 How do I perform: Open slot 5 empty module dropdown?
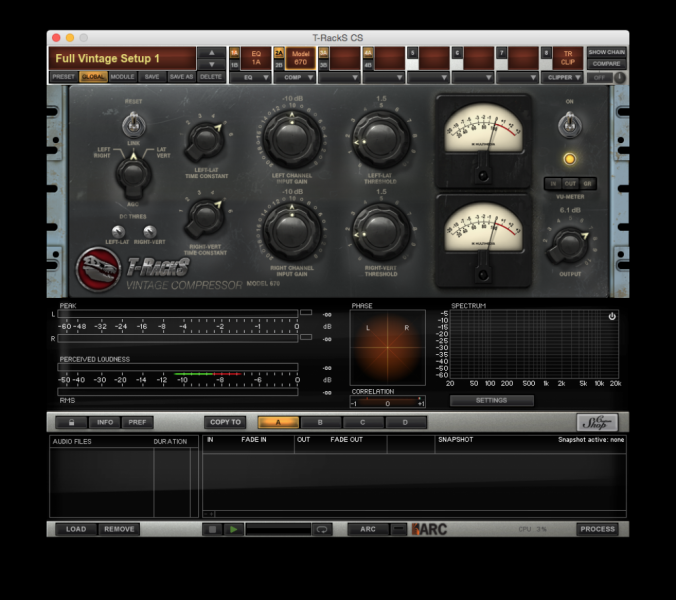coord(429,78)
